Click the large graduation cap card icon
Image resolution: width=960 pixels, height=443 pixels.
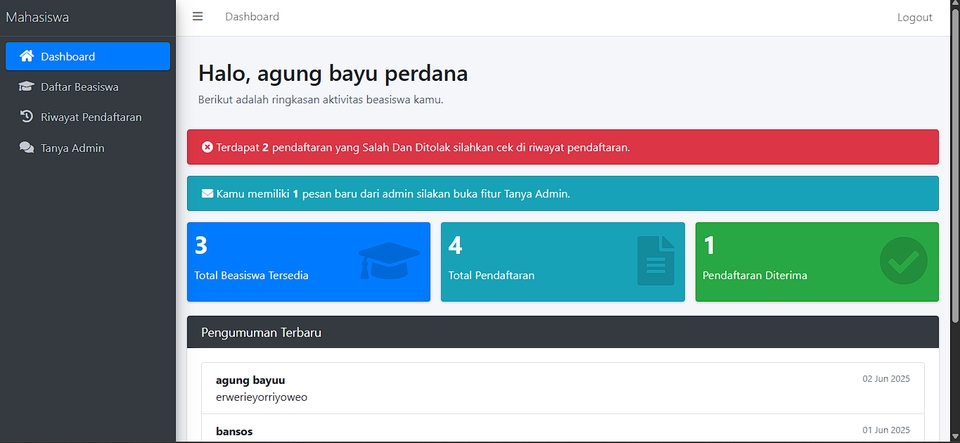pos(389,261)
